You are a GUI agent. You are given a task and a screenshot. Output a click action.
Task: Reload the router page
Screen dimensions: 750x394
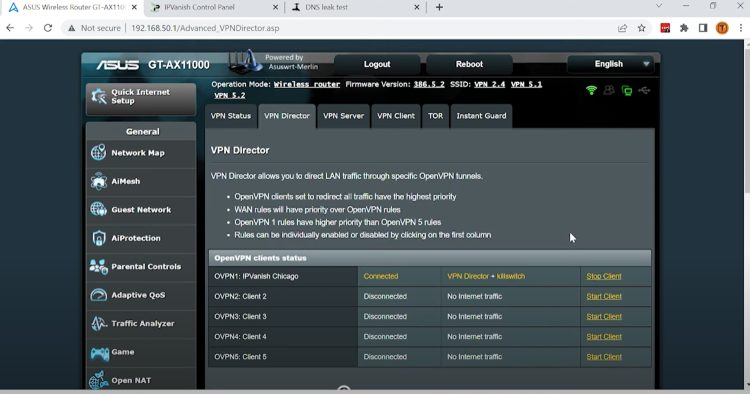[x=48, y=28]
